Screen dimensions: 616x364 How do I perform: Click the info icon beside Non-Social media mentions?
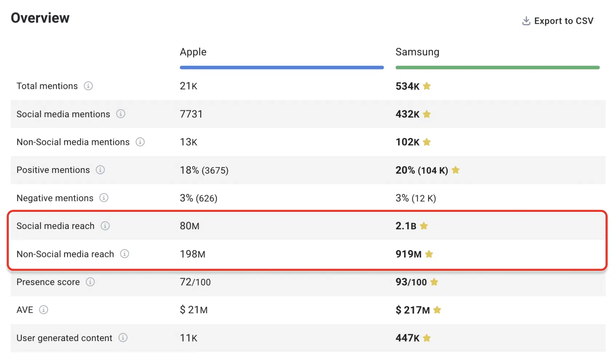click(x=140, y=142)
